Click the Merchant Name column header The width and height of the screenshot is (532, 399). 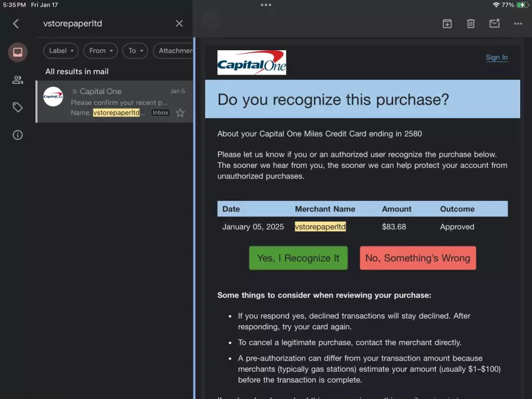click(x=325, y=209)
